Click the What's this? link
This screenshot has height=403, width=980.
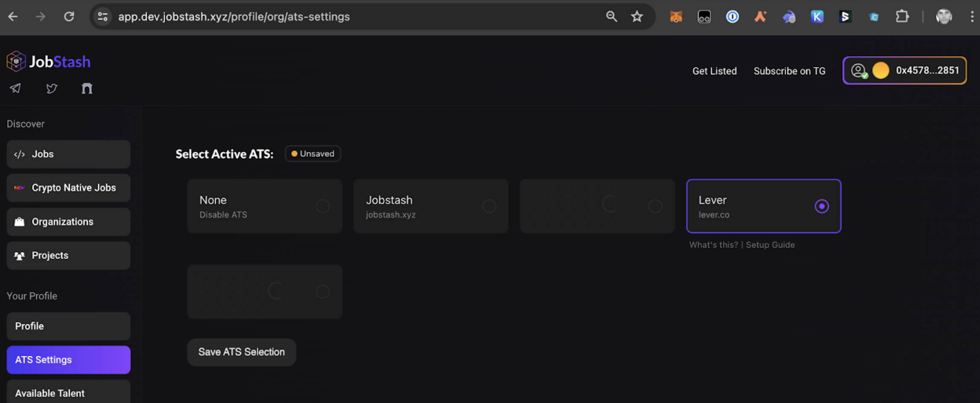point(713,245)
